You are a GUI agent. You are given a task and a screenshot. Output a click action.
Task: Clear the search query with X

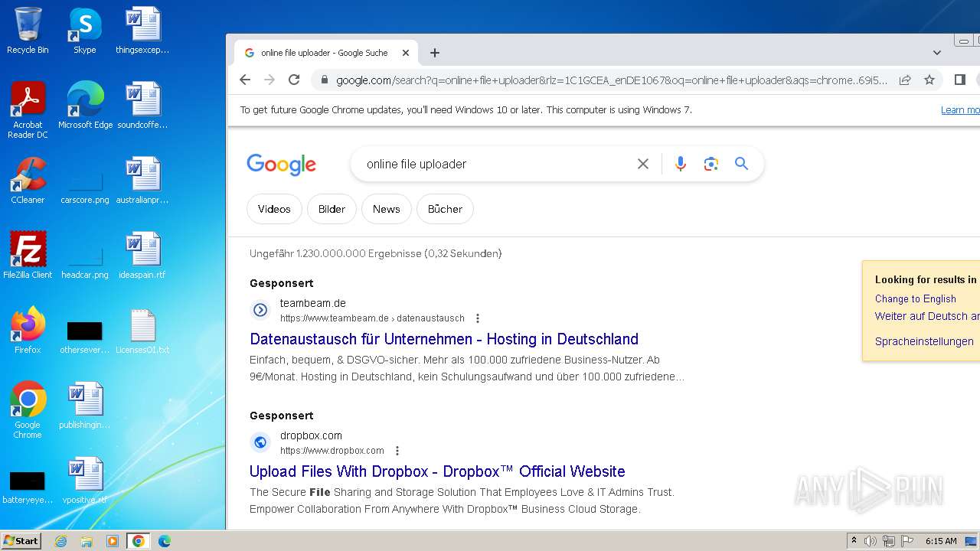click(643, 164)
